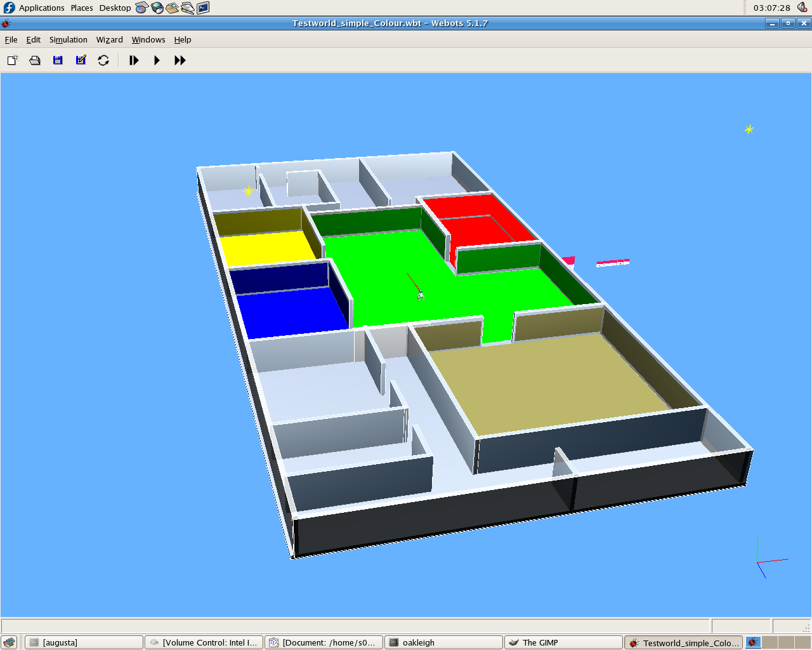The image size is (812, 650).
Task: Open the File menu
Action: click(11, 39)
